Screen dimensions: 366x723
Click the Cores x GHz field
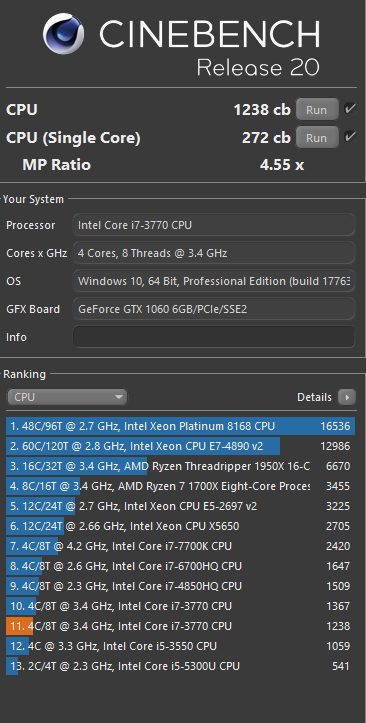click(214, 253)
